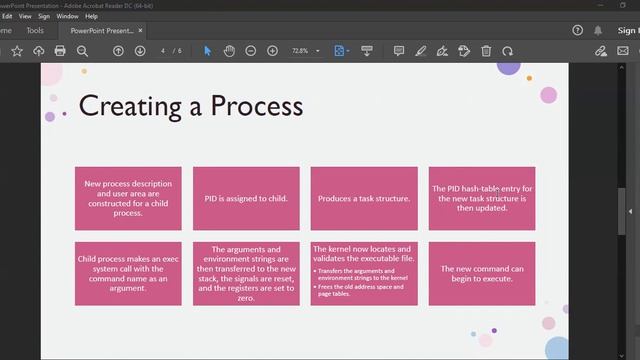640x360 pixels.
Task: Click the Sign In button
Action: tap(628, 30)
